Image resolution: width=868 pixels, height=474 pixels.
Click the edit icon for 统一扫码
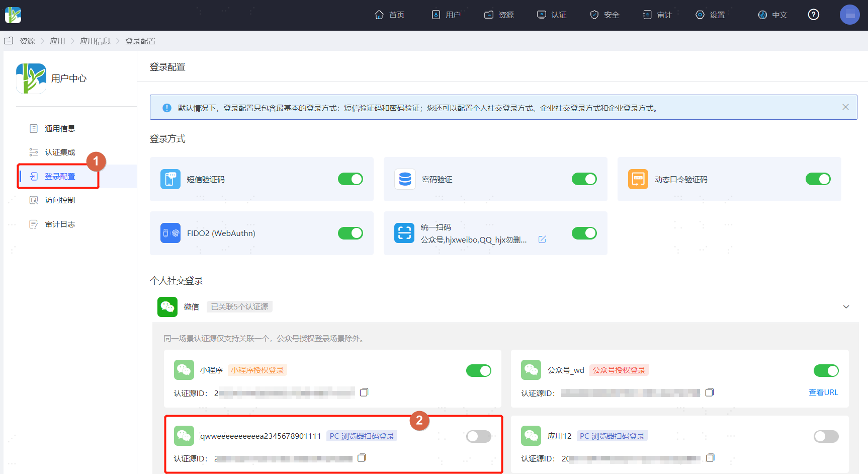click(542, 240)
